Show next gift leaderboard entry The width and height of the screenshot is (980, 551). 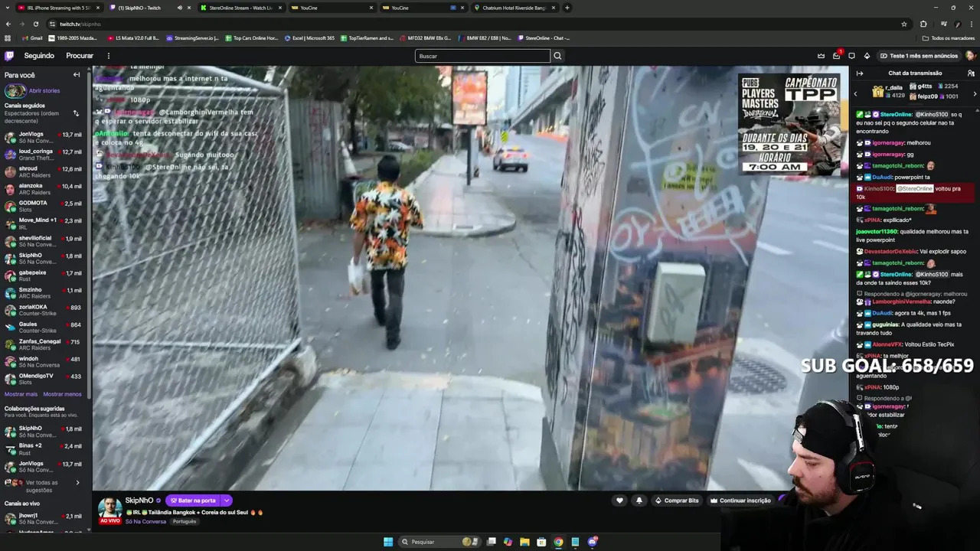coord(975,93)
